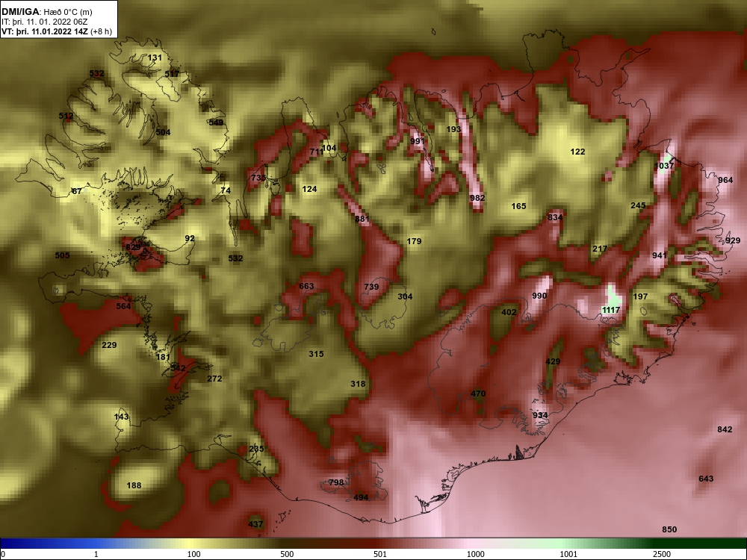
Task: Click the 711 value on the map
Action: [x=316, y=152]
